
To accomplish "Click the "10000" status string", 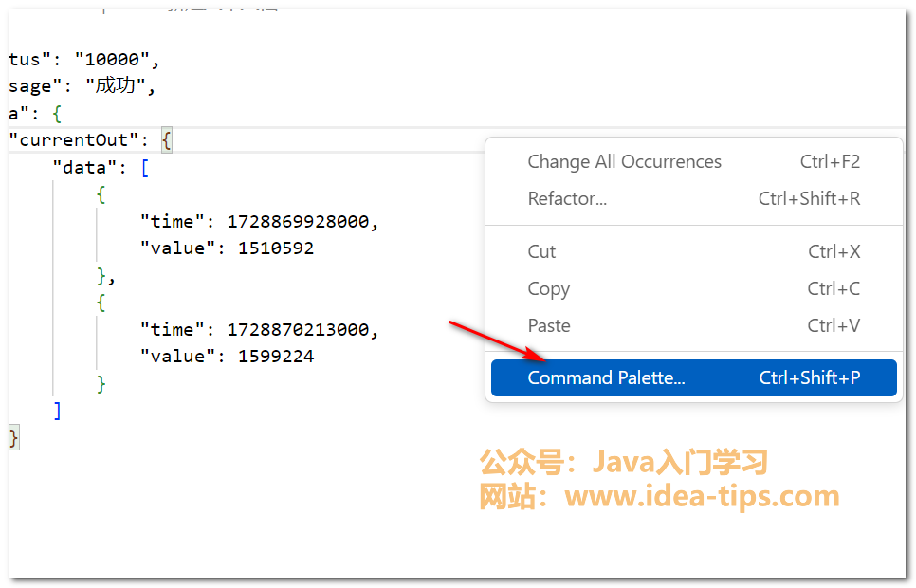I will click(111, 60).
